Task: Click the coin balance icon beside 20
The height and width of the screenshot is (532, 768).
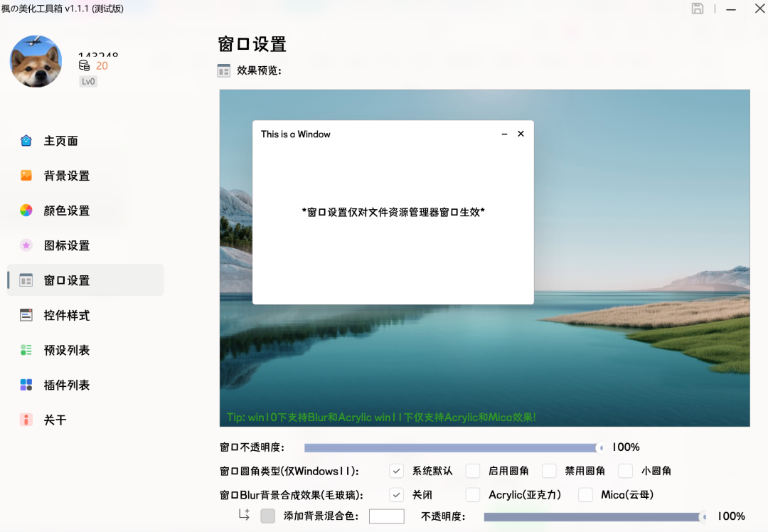Action: (84, 65)
